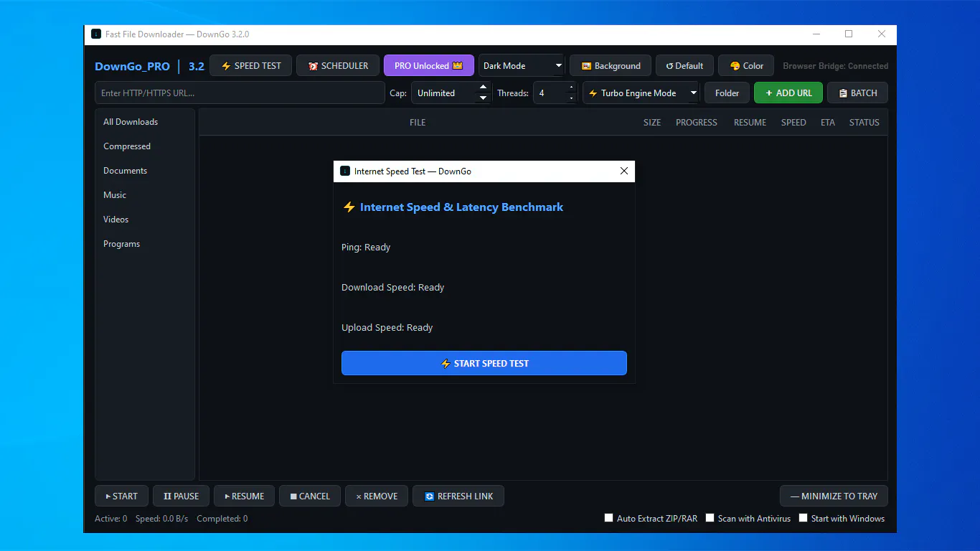Sort by the STATUS column header

click(864, 123)
